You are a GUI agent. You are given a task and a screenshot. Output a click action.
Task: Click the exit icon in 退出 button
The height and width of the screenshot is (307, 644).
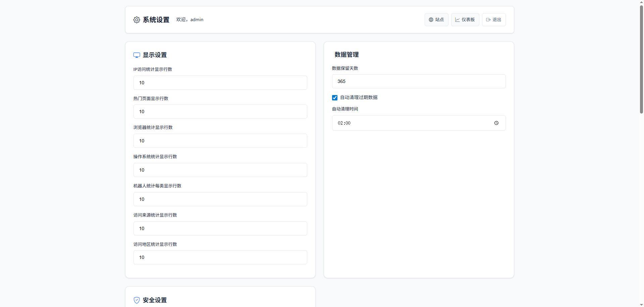pos(488,20)
